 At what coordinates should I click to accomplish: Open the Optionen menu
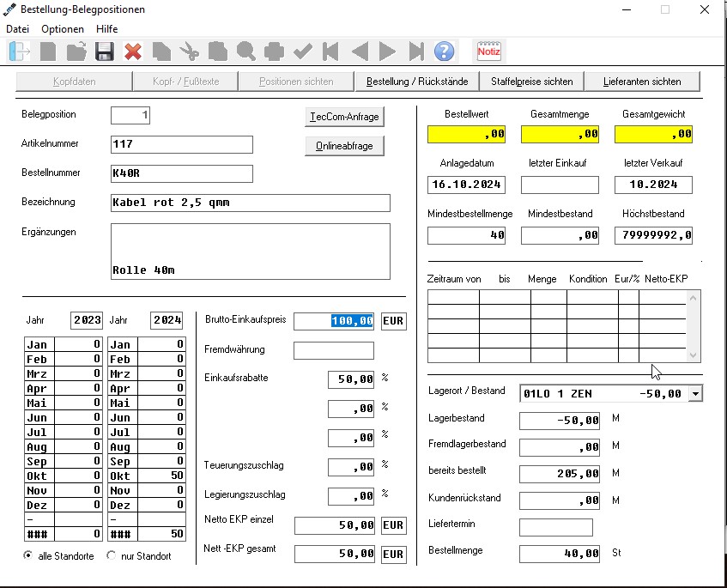63,28
